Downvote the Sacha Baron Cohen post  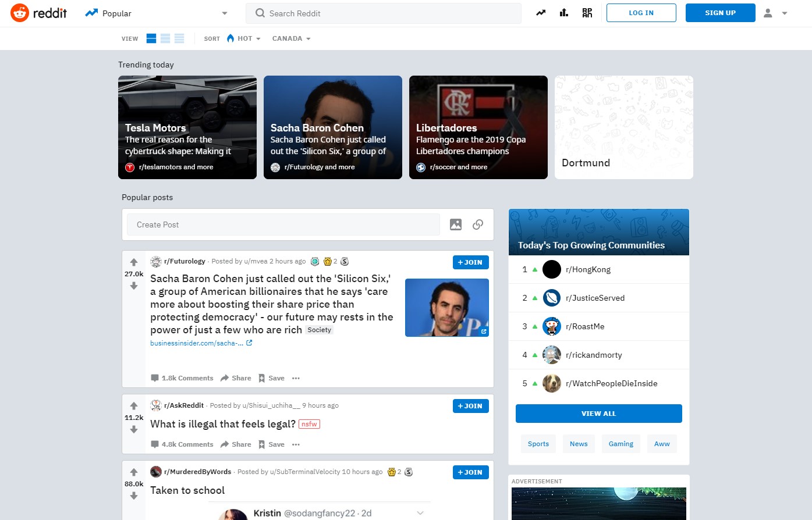[134, 286]
